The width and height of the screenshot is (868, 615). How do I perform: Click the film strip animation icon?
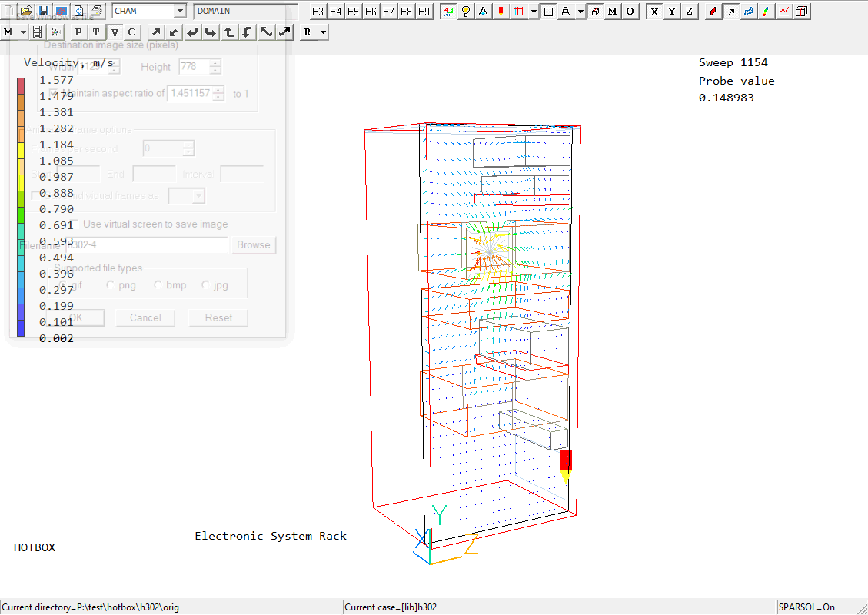[x=37, y=32]
